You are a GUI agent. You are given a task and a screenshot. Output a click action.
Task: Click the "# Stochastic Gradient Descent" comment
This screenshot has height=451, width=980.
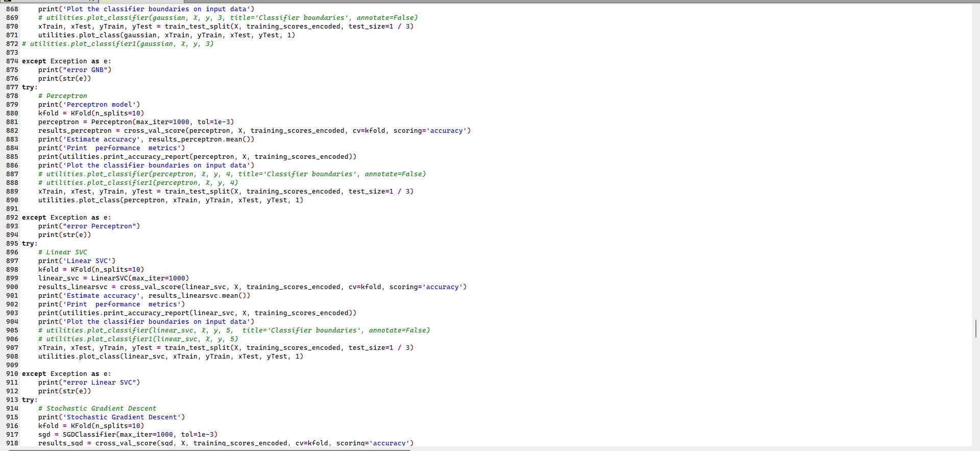point(97,409)
